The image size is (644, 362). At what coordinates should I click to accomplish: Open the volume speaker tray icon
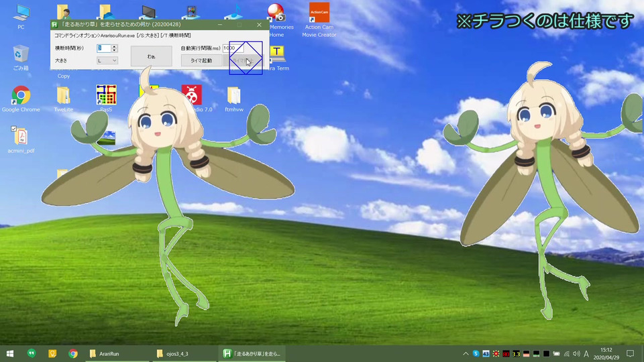pos(576,354)
